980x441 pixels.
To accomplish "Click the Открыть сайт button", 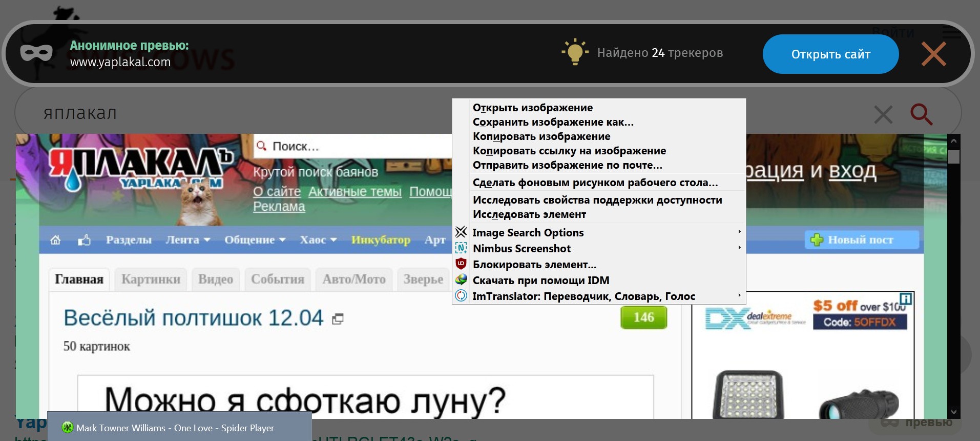I will tap(830, 54).
